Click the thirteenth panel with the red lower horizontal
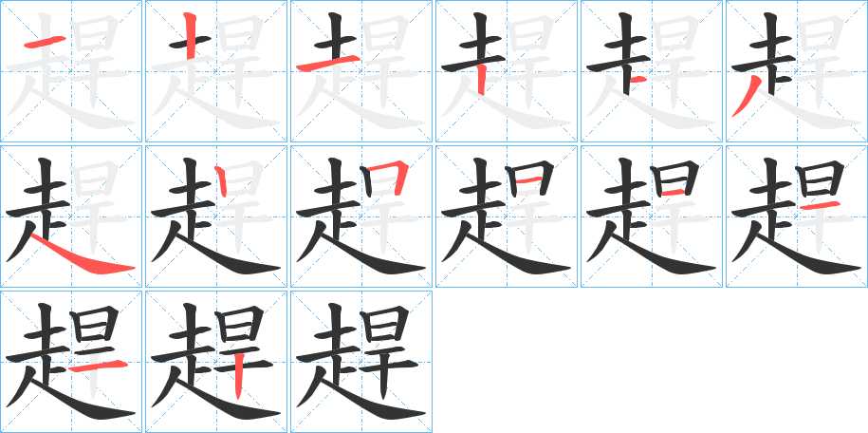This screenshot has width=868, height=433. click(x=71, y=362)
